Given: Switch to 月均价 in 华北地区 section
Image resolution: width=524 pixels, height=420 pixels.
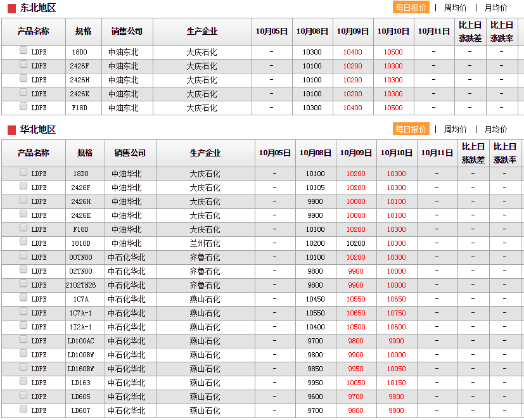Looking at the screenshot, I should click(495, 129).
